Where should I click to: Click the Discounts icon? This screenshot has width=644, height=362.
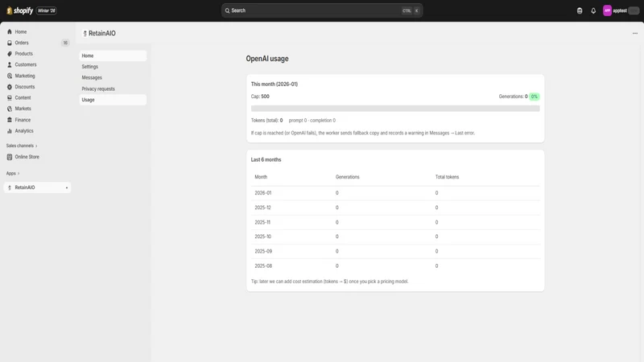click(10, 87)
